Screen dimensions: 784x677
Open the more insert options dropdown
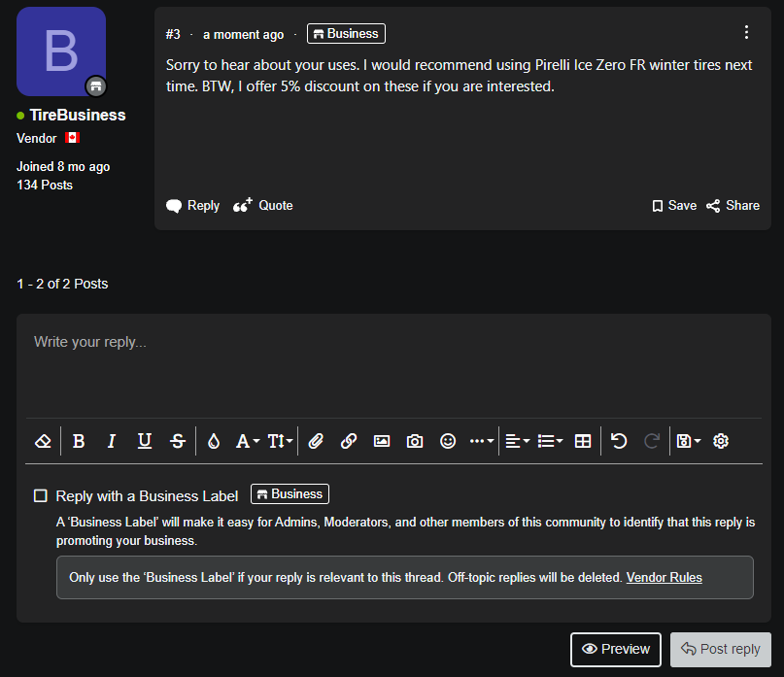(x=482, y=441)
